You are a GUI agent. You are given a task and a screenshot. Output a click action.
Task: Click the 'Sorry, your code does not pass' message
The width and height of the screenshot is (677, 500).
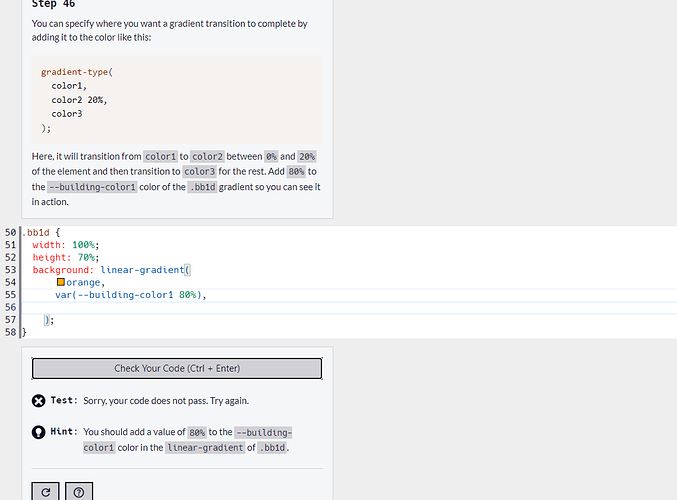[x=166, y=401]
